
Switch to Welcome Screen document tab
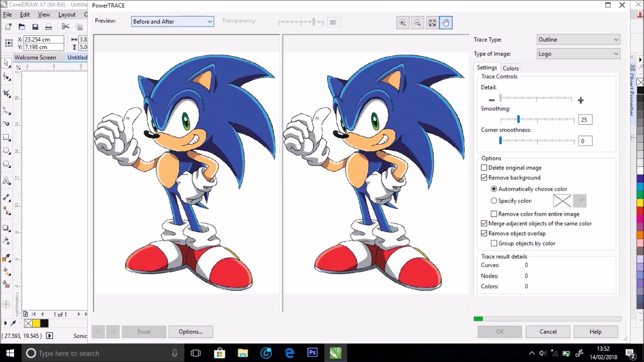pyautogui.click(x=35, y=57)
